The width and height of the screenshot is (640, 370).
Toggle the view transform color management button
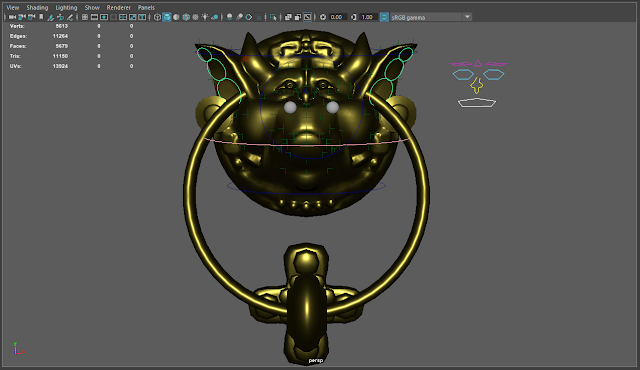tap(384, 17)
